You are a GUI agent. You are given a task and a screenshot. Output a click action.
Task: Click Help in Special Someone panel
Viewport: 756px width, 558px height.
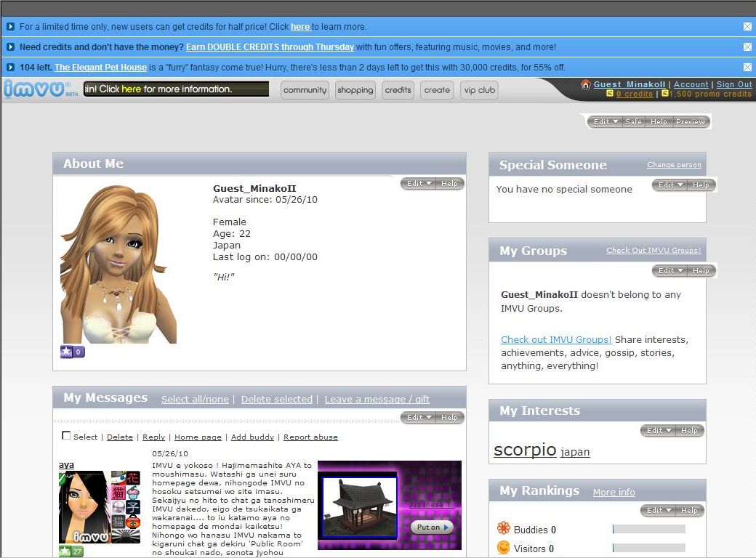(x=701, y=185)
